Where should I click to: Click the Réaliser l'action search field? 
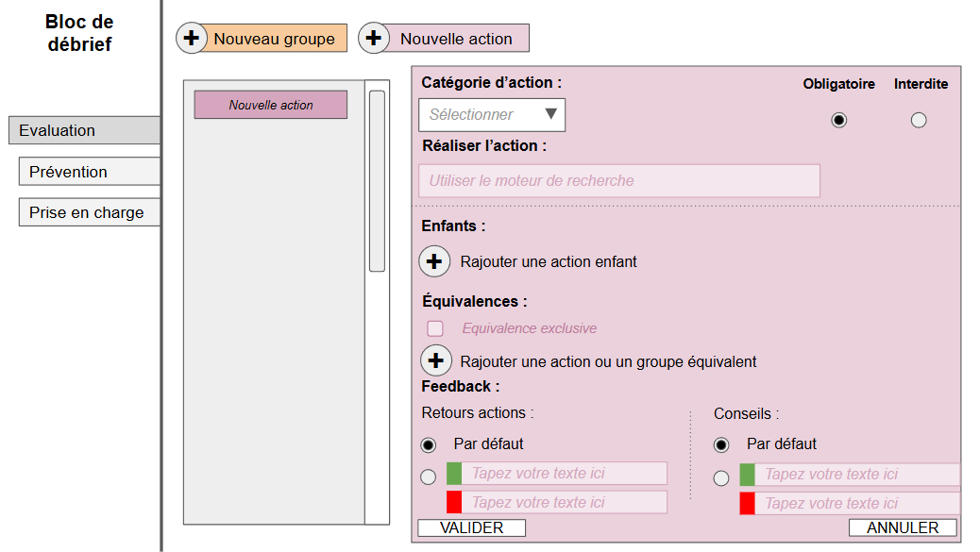point(618,180)
